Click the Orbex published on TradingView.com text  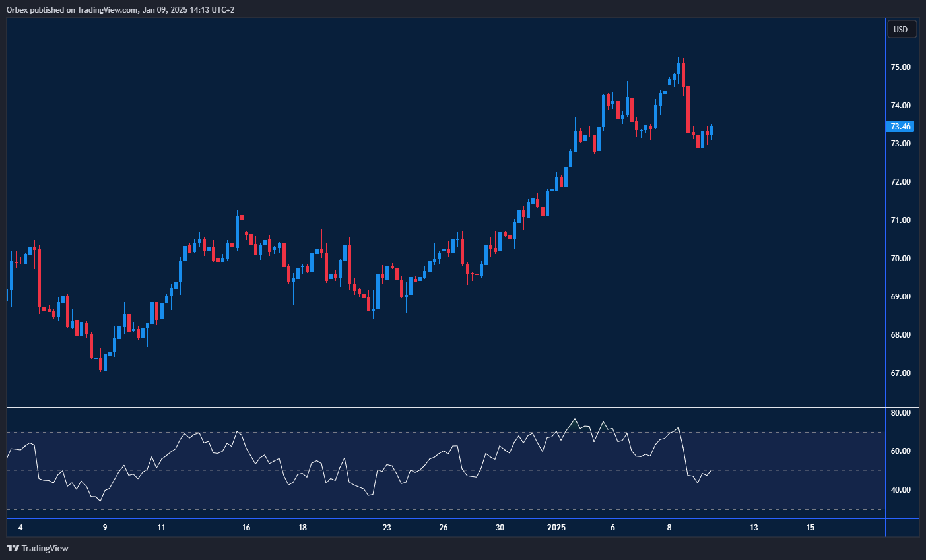click(120, 9)
